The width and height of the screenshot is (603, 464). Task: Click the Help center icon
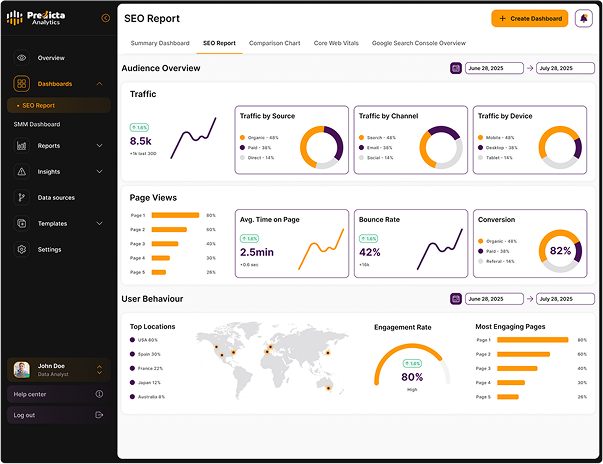pos(99,394)
